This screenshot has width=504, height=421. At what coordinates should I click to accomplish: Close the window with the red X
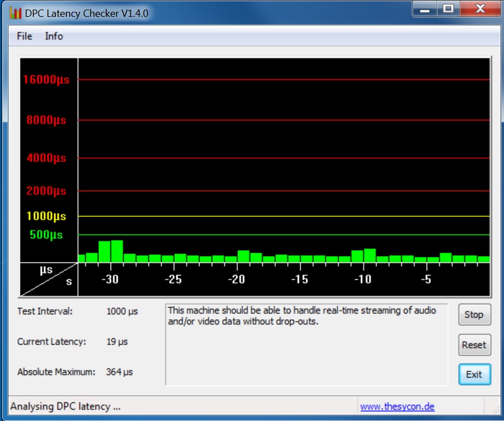[479, 9]
